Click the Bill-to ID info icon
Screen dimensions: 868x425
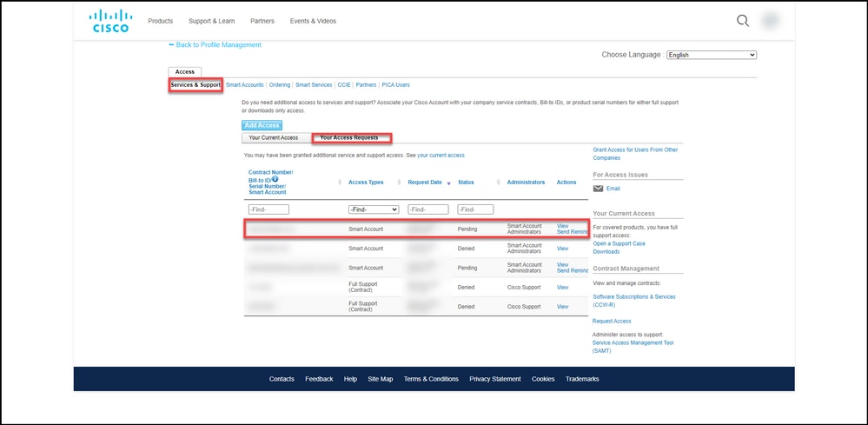275,179
